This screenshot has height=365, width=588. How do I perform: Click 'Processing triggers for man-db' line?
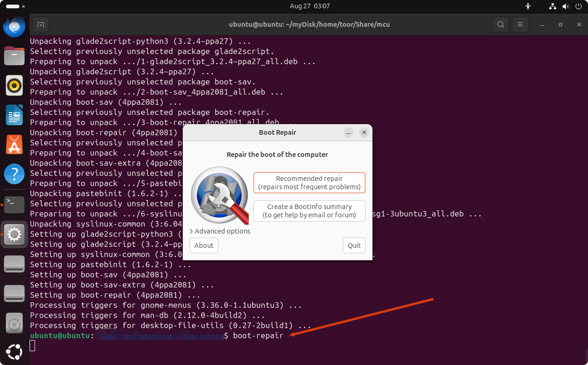point(148,315)
